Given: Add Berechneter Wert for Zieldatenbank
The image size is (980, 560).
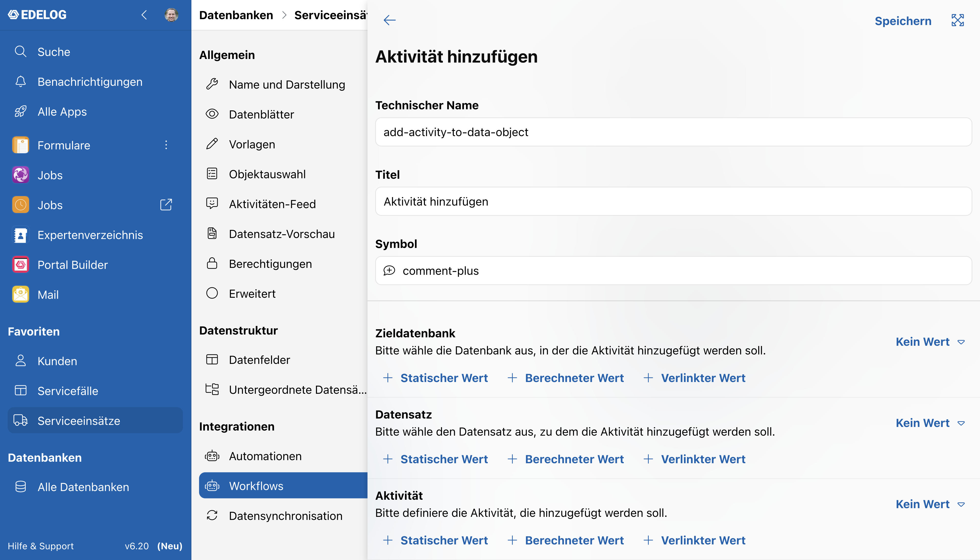Looking at the screenshot, I should (565, 378).
